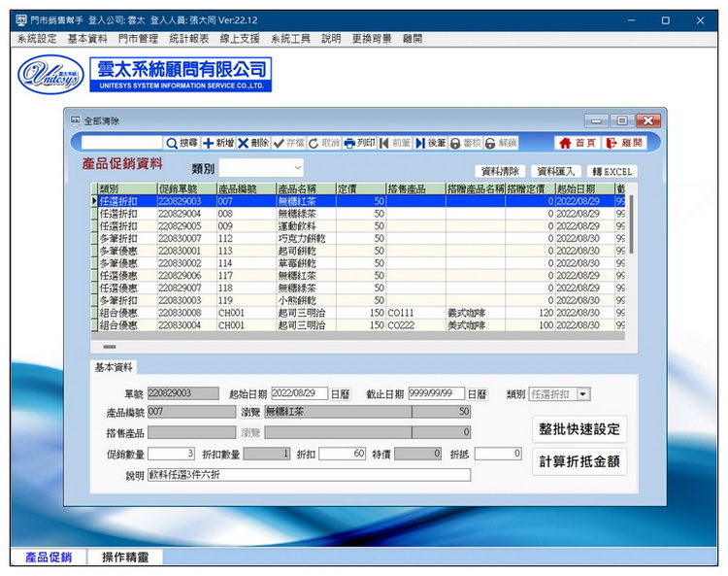This screenshot has width=728, height=576.
Task: Click the table's horizontal scrollbar thumb
Action: tap(110, 346)
